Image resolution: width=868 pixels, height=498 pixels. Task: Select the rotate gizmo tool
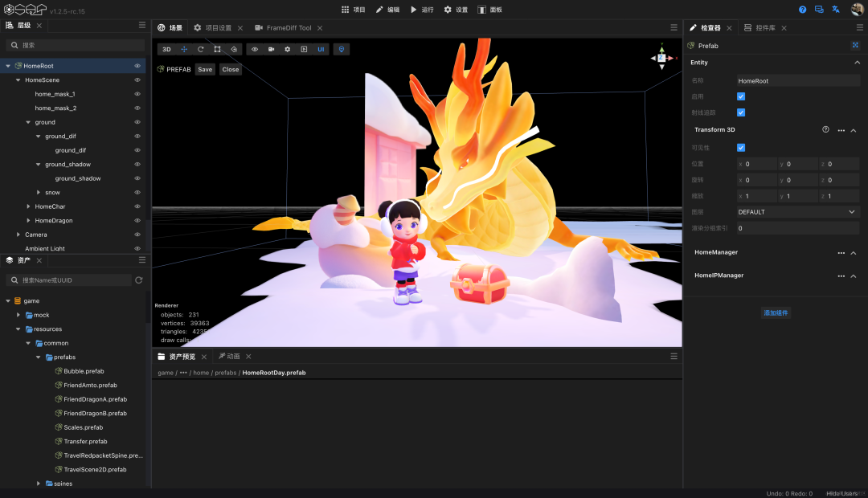coord(201,49)
